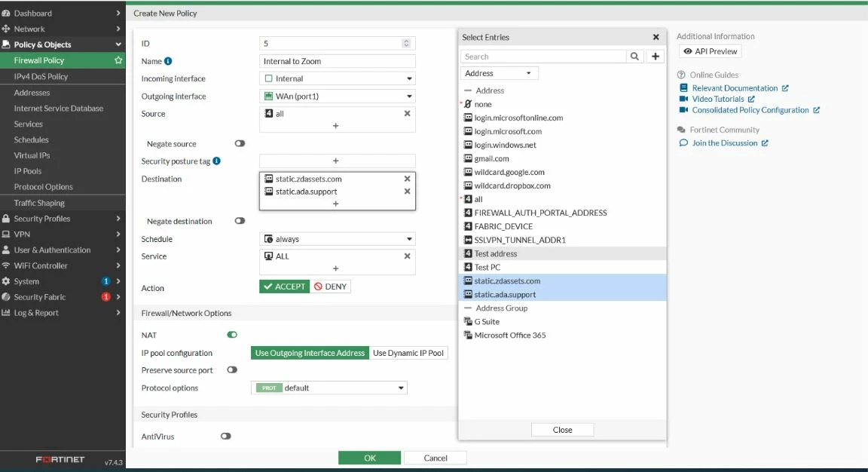
Task: Disable the NAT switch
Action: [x=232, y=335]
